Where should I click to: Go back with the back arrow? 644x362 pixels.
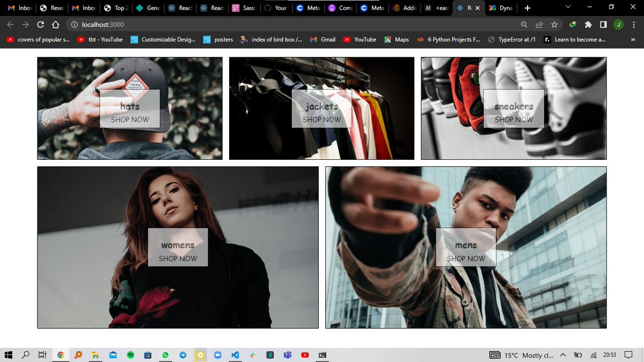(x=10, y=24)
